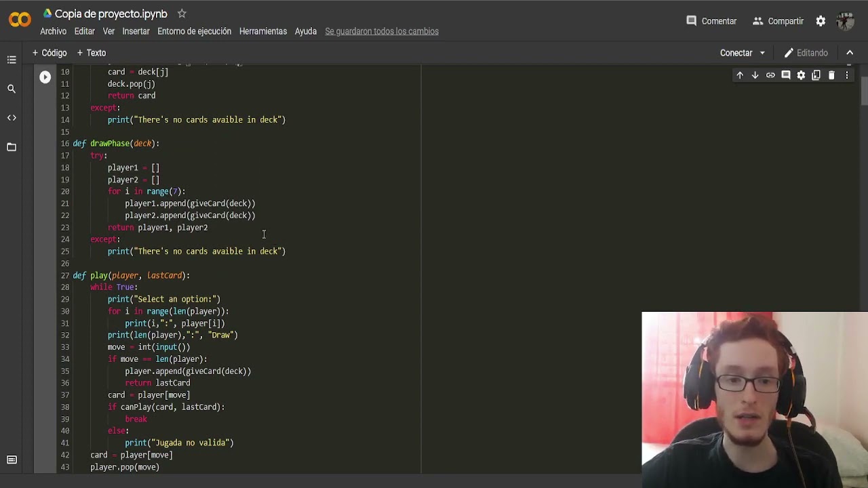Star the notebook Copia de proyecto.ipynb
The height and width of the screenshot is (488, 868).
click(x=182, y=14)
